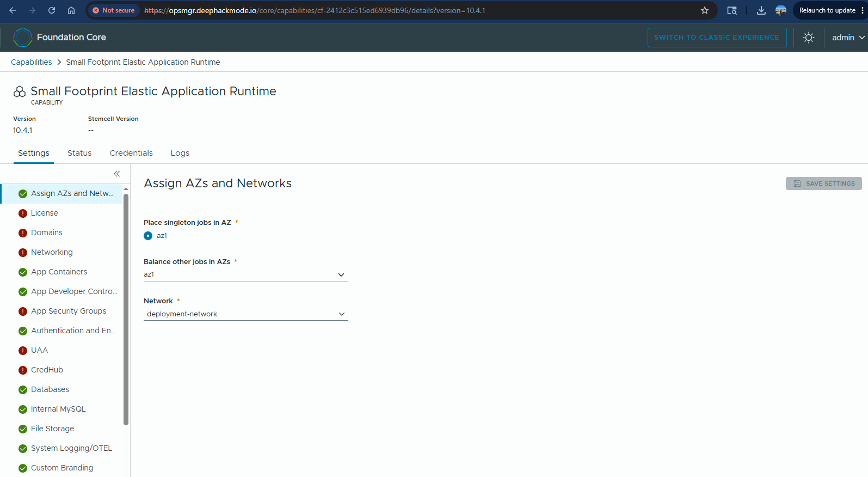
Task: Toggle light/dark theme sun icon
Action: tap(809, 38)
